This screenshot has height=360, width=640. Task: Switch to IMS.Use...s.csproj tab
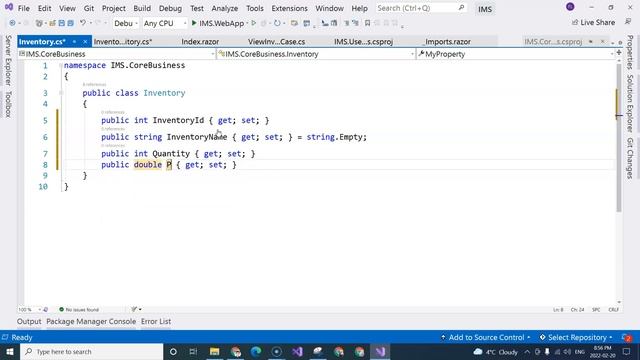coord(363,42)
